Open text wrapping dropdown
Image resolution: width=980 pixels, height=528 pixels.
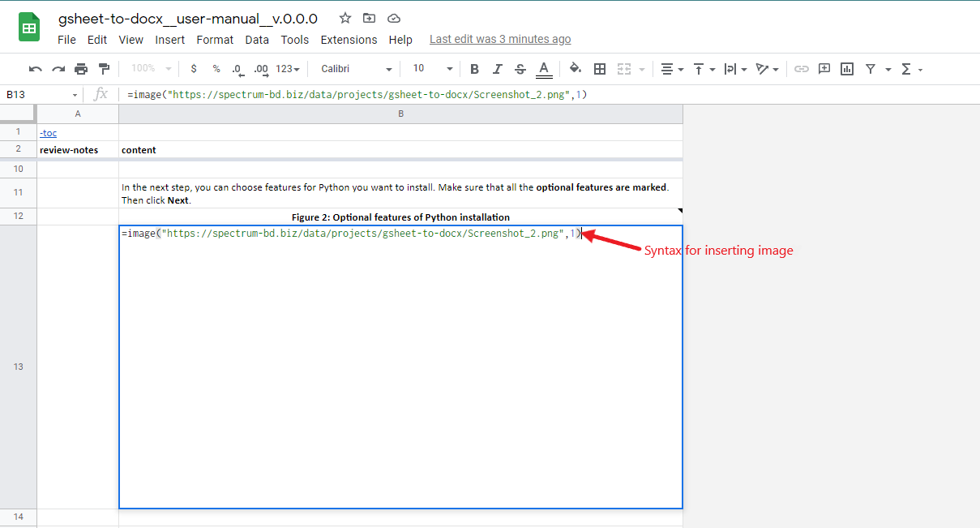point(735,69)
